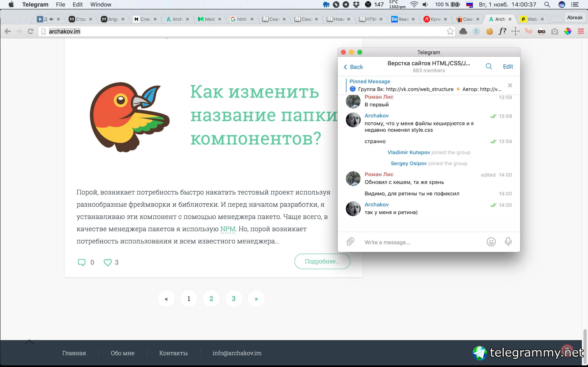Open the browser hamburger menu

pyautogui.click(x=581, y=31)
